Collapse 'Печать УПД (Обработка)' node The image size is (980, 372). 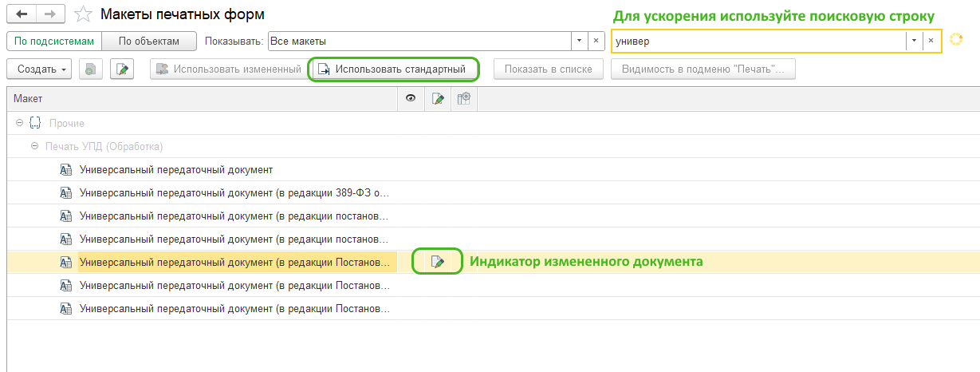pos(33,147)
